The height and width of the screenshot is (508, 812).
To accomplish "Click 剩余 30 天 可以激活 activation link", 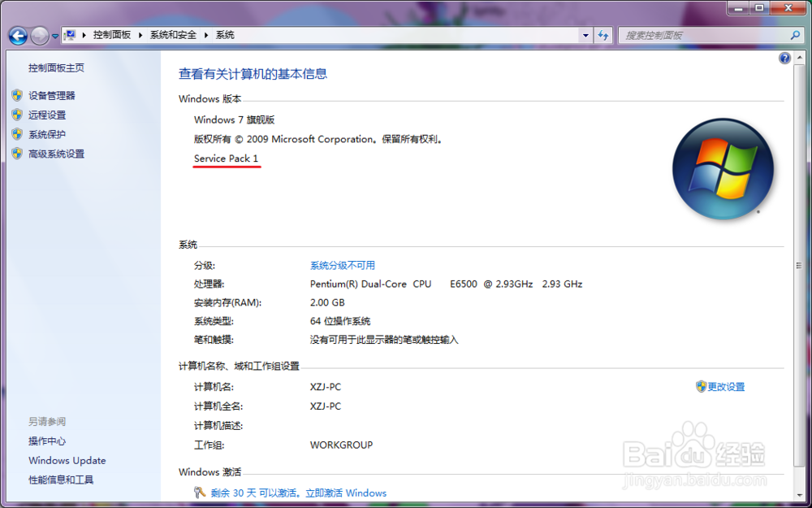I will [298, 493].
